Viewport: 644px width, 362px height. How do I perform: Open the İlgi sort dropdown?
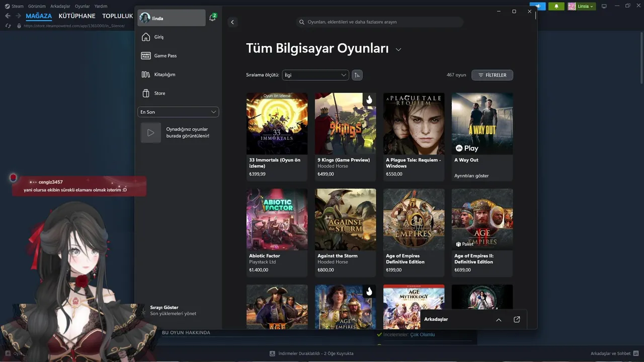coord(315,75)
